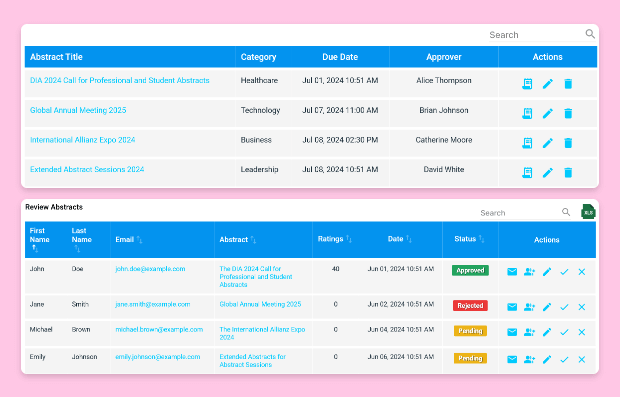The image size is (620, 397).
Task: Open the Global Annual Meeting 2025 title link
Action: pos(78,110)
